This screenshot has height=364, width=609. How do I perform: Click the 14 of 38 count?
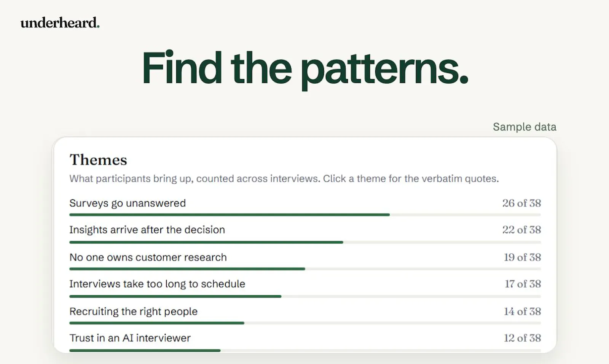(522, 312)
